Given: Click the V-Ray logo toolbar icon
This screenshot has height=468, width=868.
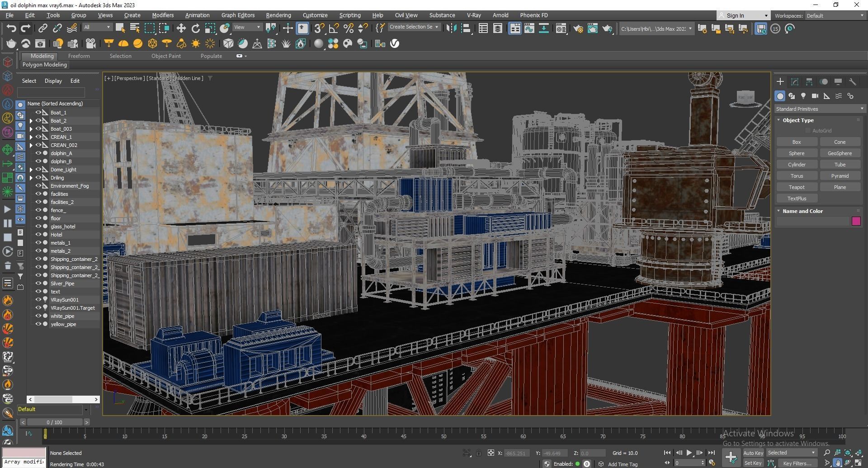Looking at the screenshot, I should click(395, 44).
